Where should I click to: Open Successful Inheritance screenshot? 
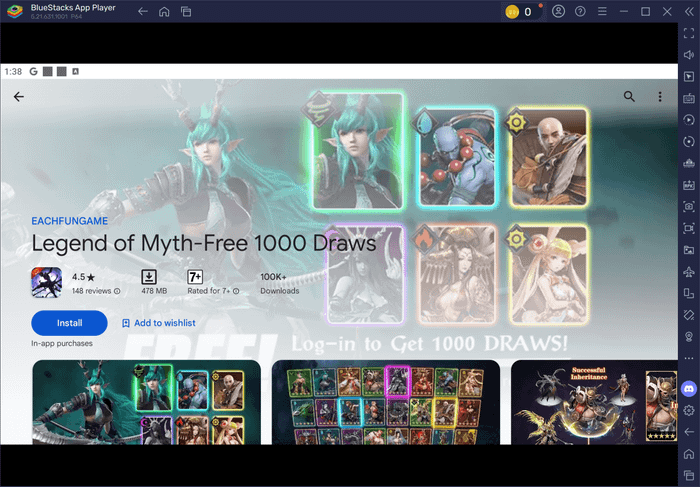pyautogui.click(x=594, y=402)
